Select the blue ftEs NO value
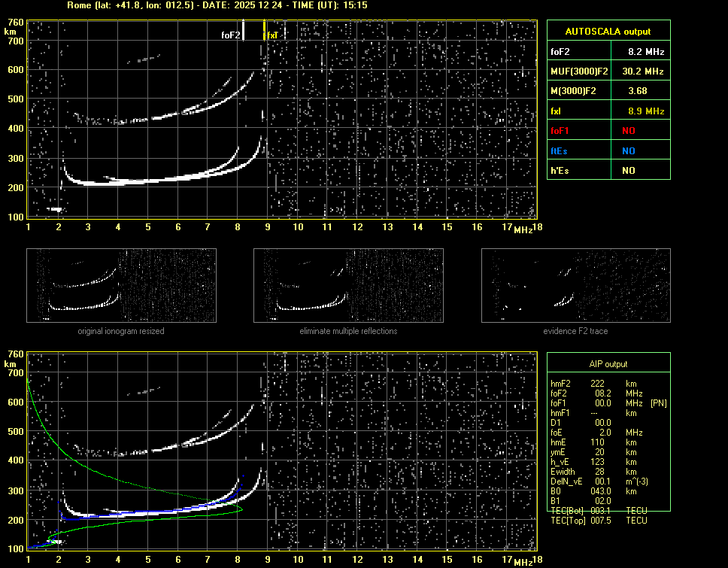 [x=628, y=151]
